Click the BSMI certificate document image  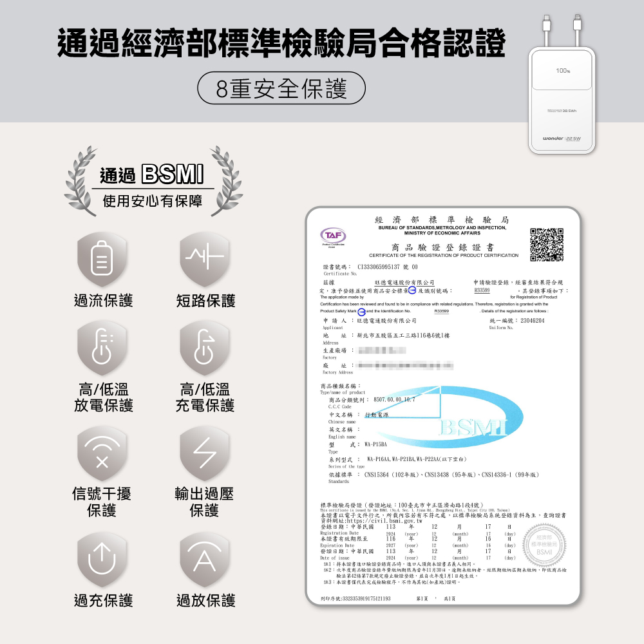[443, 406]
